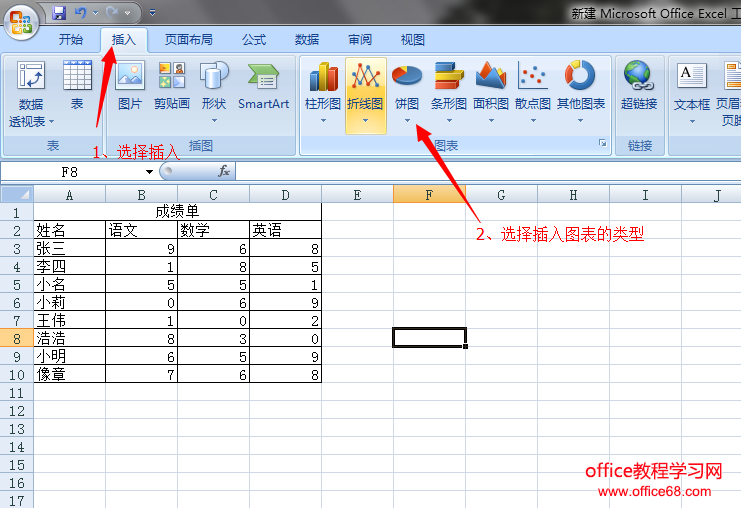Image resolution: width=741 pixels, height=508 pixels.
Task: Select the 语文 header cell
Action: pos(141,230)
